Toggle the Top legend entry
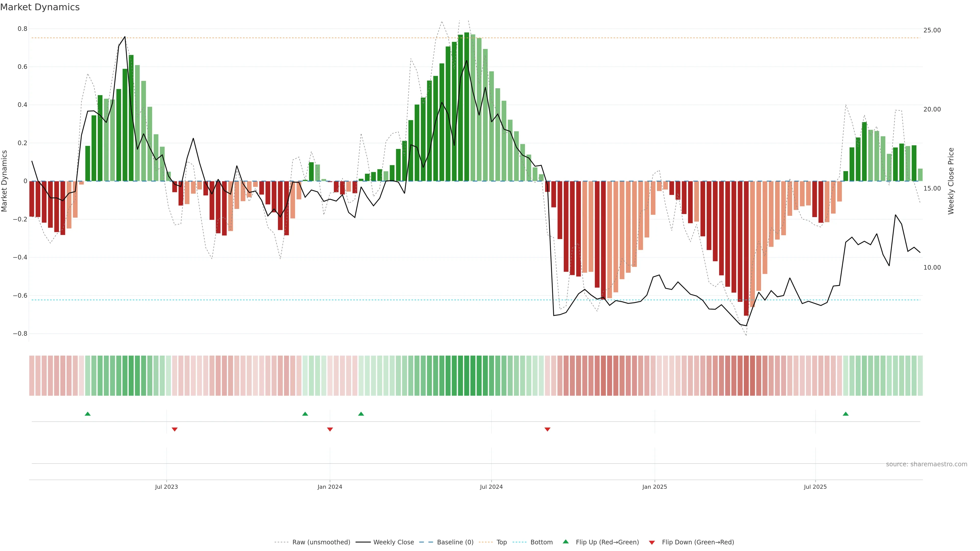The image size is (980, 551). click(x=501, y=542)
